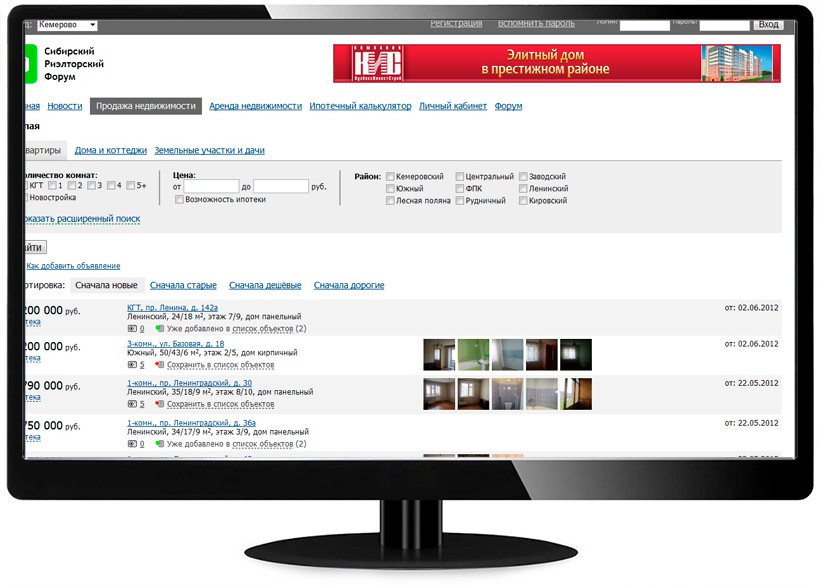This screenshot has width=820, height=586.
Task: Open green bathroom thumbnail of ул. Базовая listing
Action: point(473,355)
